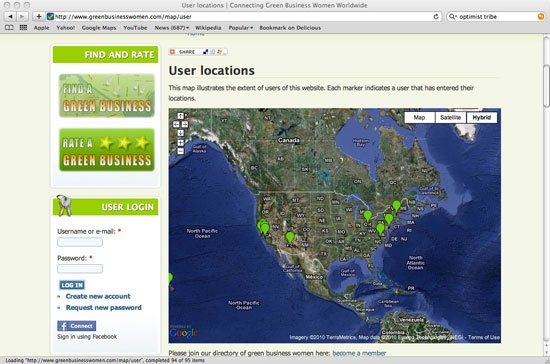Follow the become a member link
The width and height of the screenshot is (550, 364).
point(359,353)
